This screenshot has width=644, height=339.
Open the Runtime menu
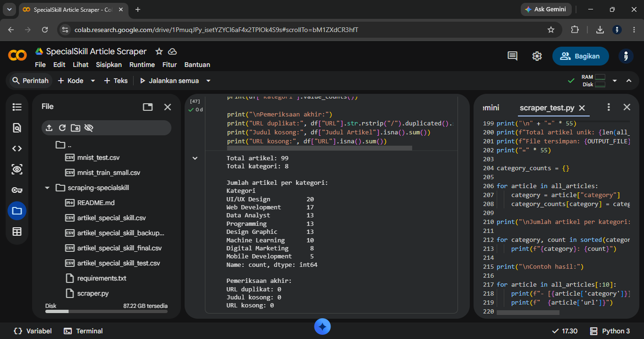pyautogui.click(x=142, y=65)
